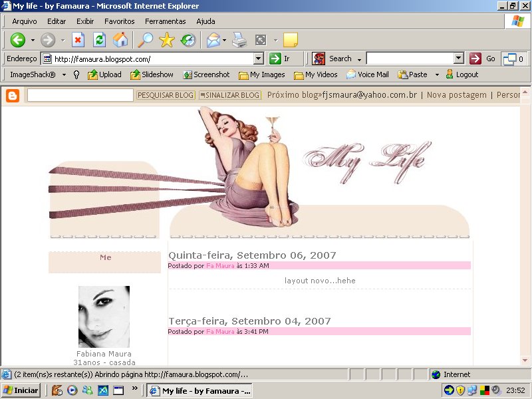Screen dimensions: 532x399
Task: Open the Ajuda menu
Action: (x=205, y=21)
